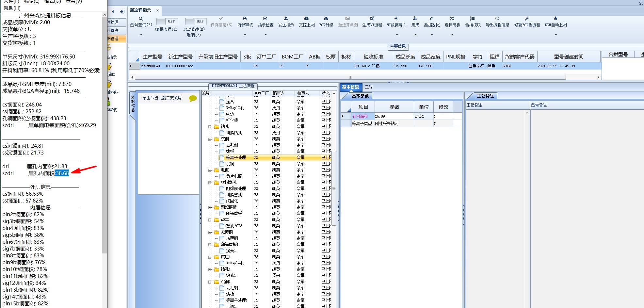The width and height of the screenshot is (644, 308).
Task: Click the yellow speech bubble icon
Action: [193, 98]
